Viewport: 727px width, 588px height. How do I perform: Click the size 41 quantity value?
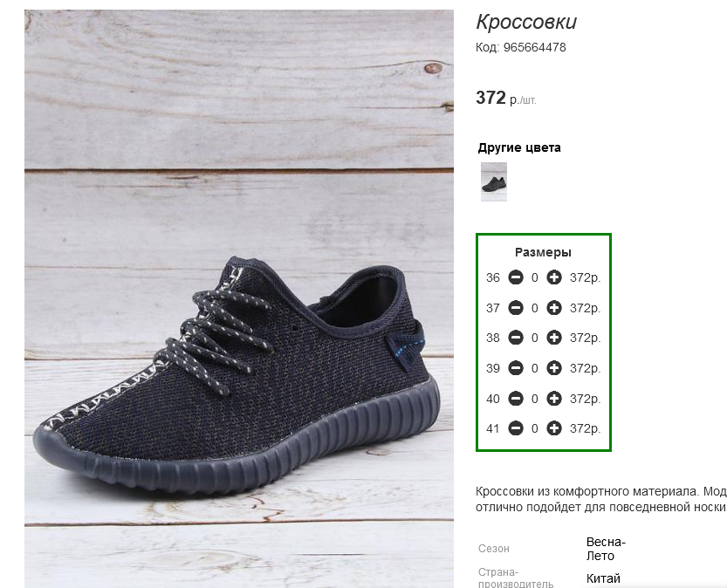click(x=535, y=428)
